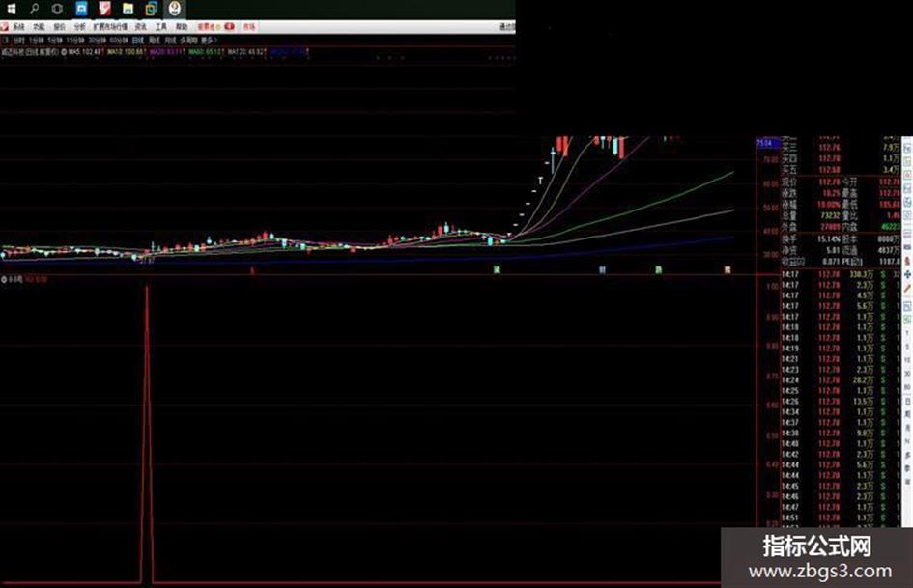Click the red promo button with badge
The image size is (913, 588).
[x=215, y=27]
